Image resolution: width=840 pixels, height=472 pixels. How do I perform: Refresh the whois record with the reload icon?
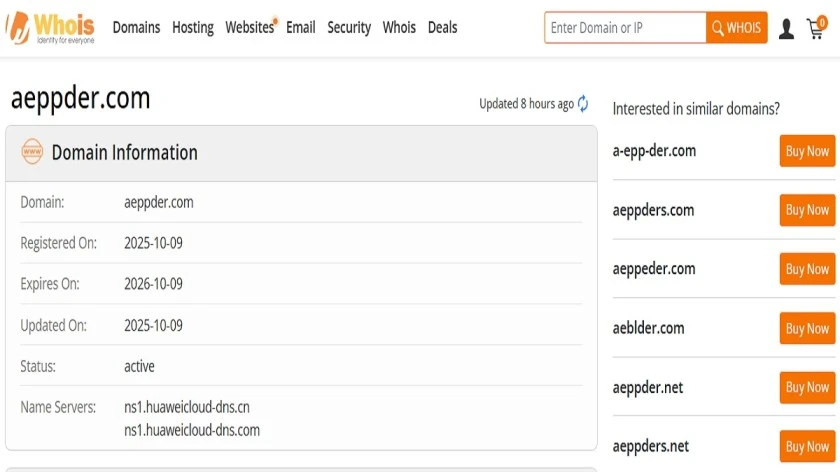point(583,103)
